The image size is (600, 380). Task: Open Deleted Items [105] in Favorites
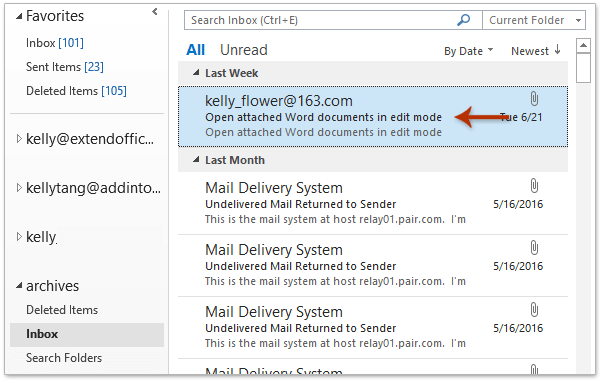[x=76, y=91]
